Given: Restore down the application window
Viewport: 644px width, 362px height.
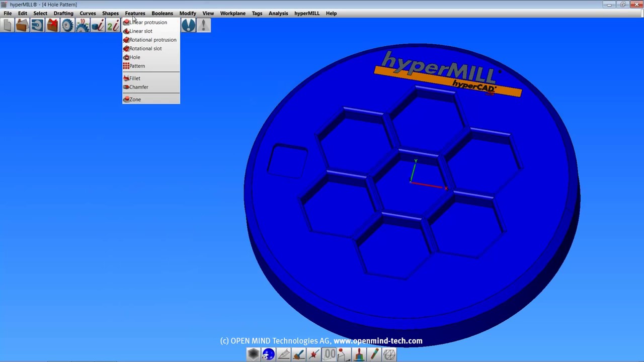Looking at the screenshot, I should pos(623,5).
